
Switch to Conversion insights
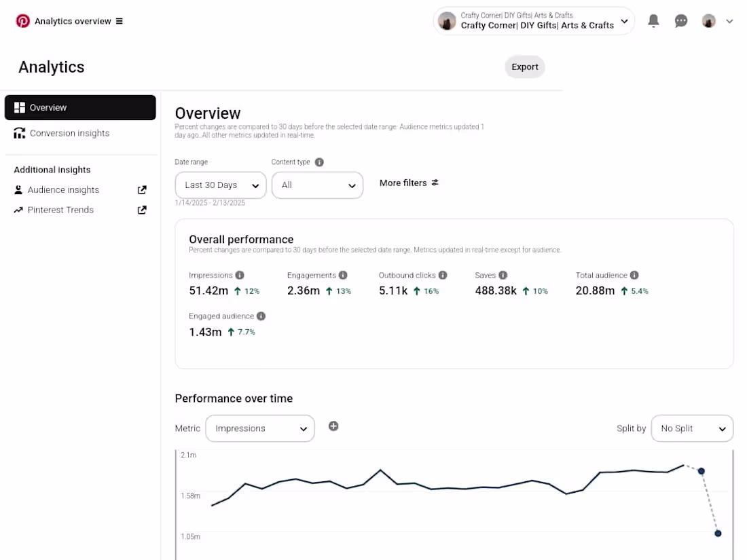click(x=69, y=133)
